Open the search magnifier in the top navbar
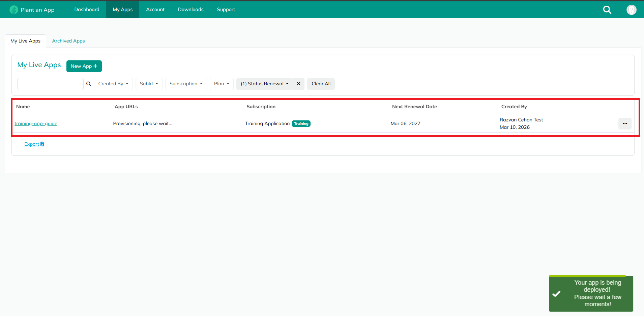This screenshot has width=644, height=316. 607,10
